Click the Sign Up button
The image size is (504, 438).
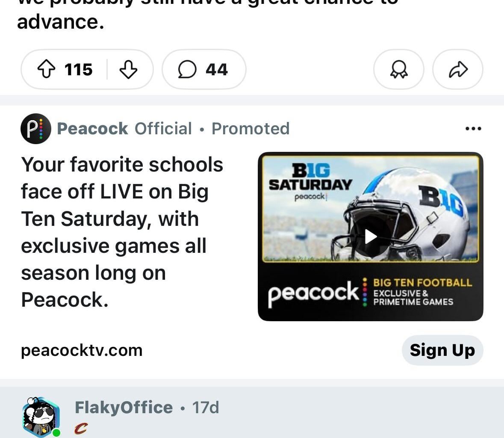(442, 350)
